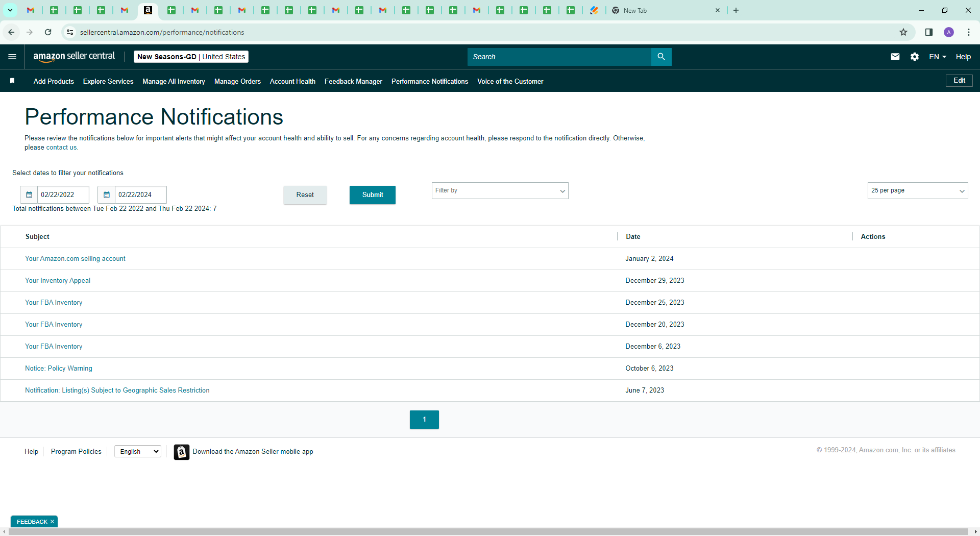Open Manage Orders menu item
The height and width of the screenshot is (536, 980).
[x=237, y=81]
